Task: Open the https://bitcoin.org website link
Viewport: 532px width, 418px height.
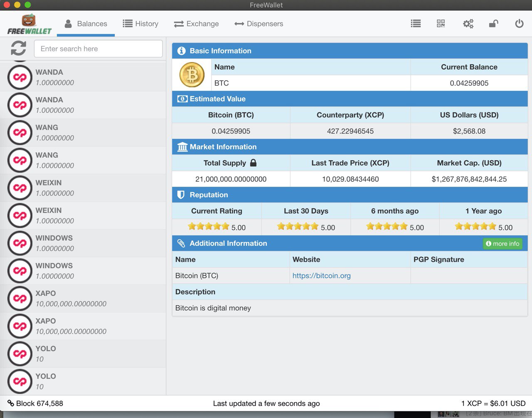Action: (x=322, y=275)
